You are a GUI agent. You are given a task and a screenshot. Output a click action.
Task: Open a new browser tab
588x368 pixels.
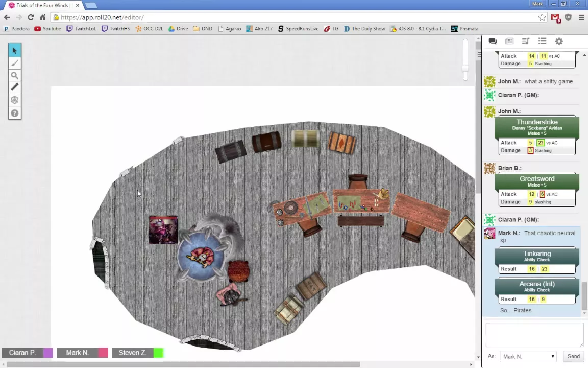point(91,5)
